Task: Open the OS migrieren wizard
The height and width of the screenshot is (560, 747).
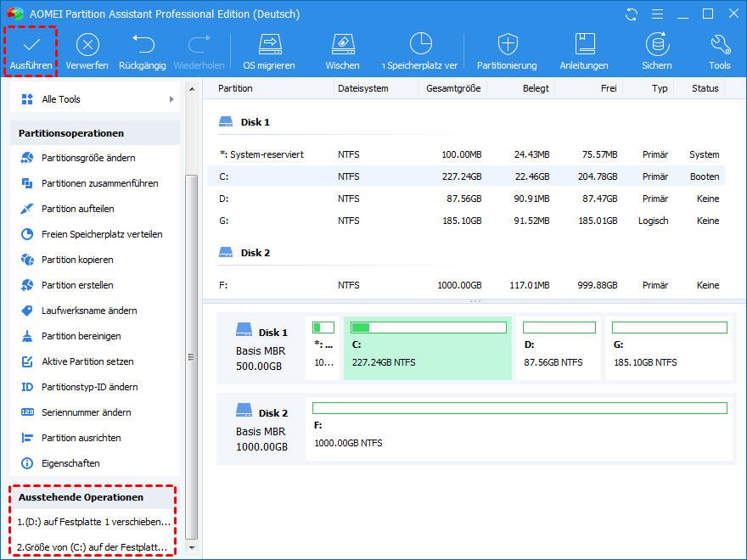Action: pyautogui.click(x=269, y=52)
